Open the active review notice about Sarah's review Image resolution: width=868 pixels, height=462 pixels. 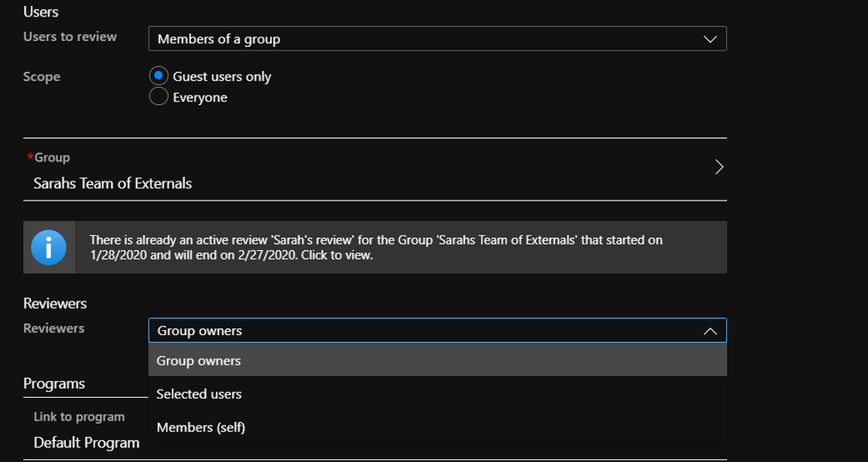click(x=375, y=247)
